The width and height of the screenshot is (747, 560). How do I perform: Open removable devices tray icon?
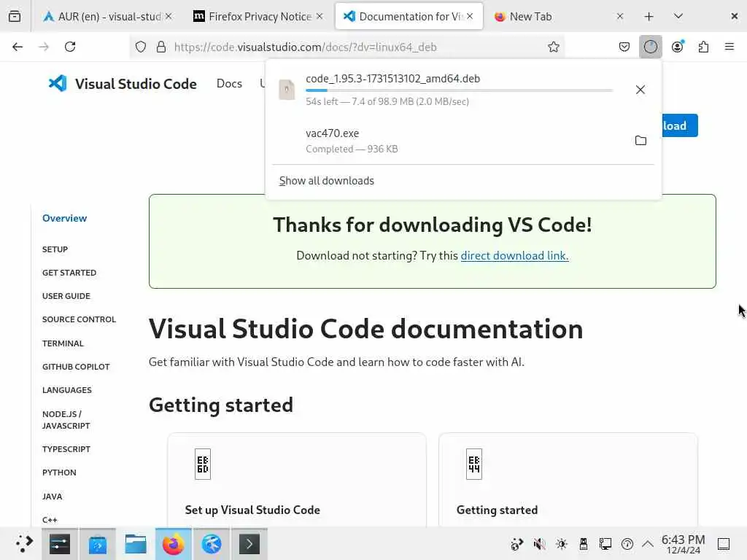[583, 544]
